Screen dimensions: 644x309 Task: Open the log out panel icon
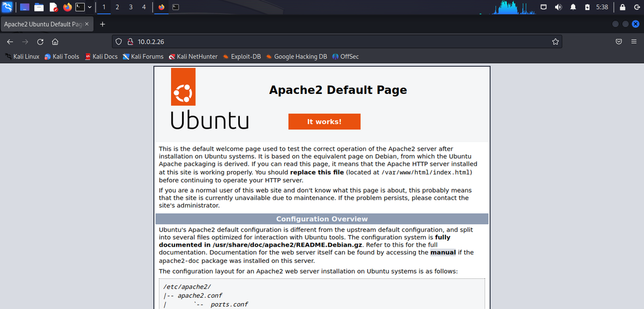tap(636, 7)
